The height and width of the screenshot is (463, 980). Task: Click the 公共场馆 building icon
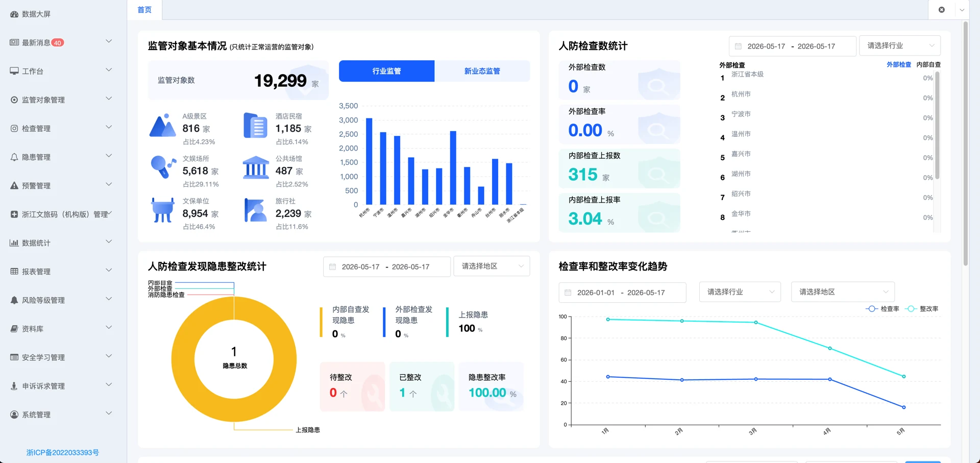click(256, 167)
